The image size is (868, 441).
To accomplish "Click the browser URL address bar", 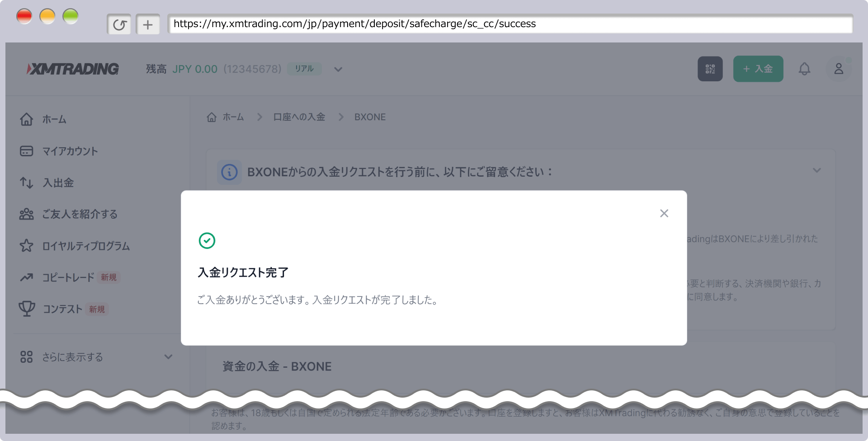I will pos(509,24).
